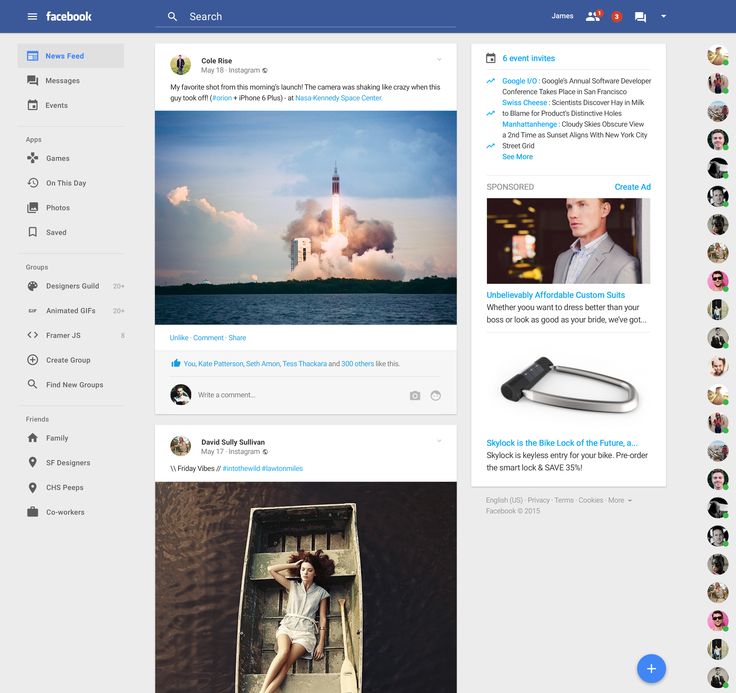Click the Designers Guild palette icon

click(32, 286)
